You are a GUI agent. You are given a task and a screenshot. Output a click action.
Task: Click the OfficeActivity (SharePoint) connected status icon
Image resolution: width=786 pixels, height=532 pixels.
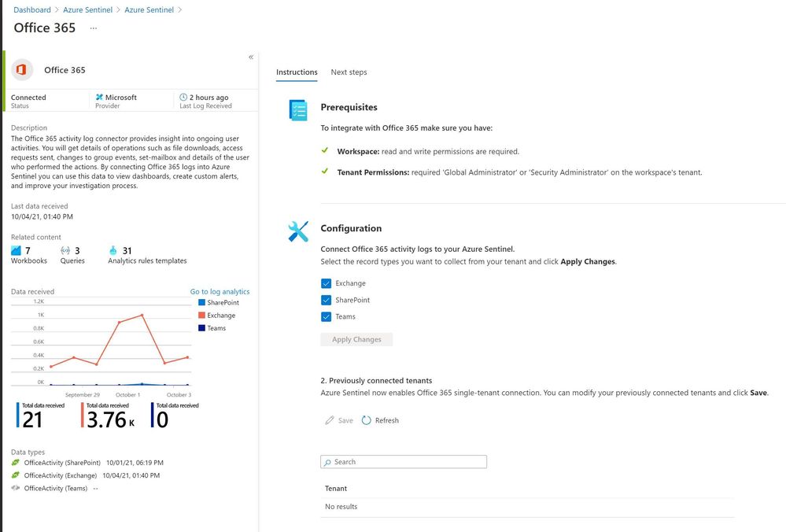[16, 462]
